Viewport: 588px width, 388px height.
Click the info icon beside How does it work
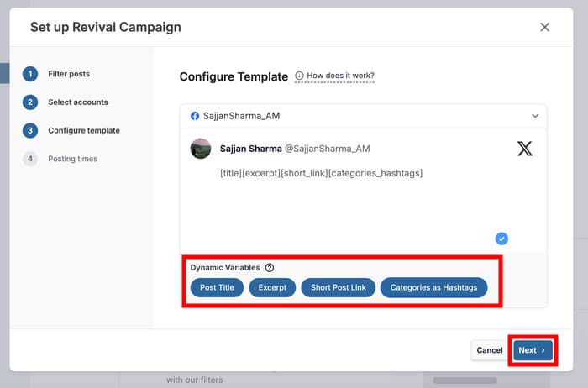300,76
